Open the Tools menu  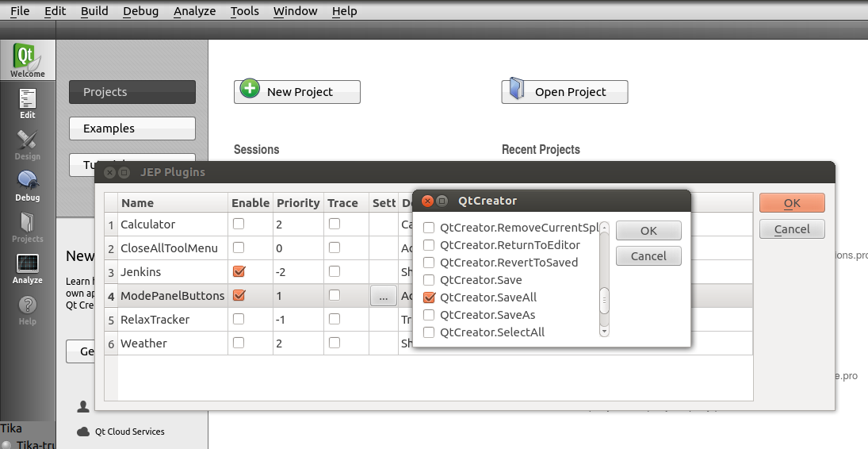(245, 11)
